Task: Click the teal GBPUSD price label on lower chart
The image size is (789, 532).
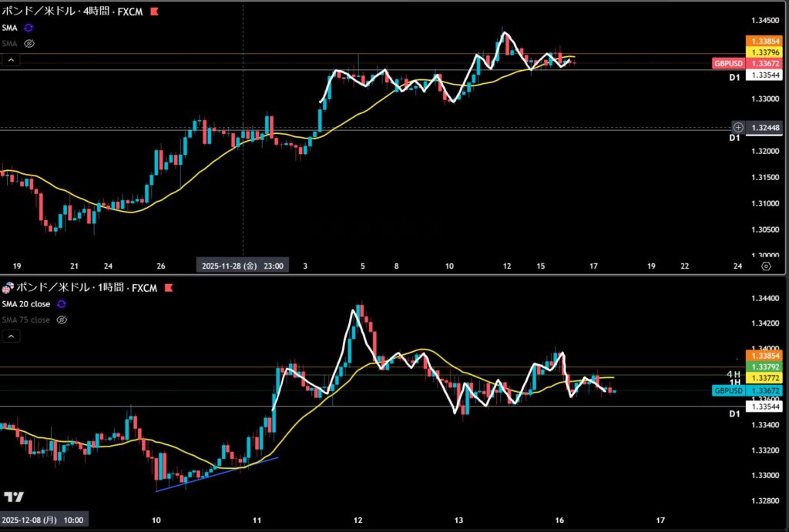Action: [x=727, y=391]
